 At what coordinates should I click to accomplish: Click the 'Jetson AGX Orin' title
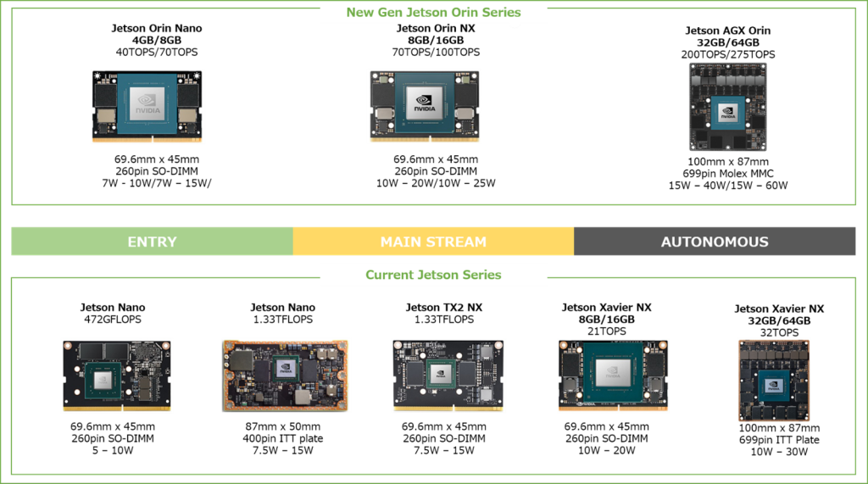point(728,31)
